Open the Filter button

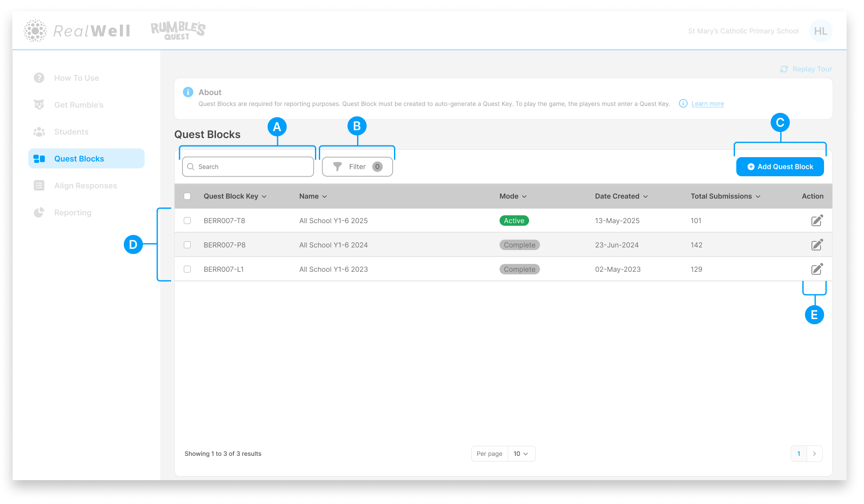tap(357, 167)
